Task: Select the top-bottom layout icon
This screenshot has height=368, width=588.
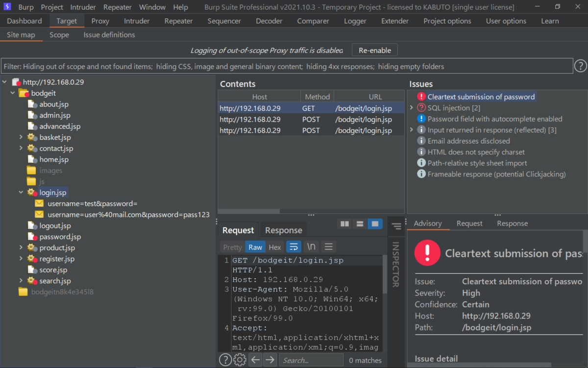Action: [x=360, y=224]
